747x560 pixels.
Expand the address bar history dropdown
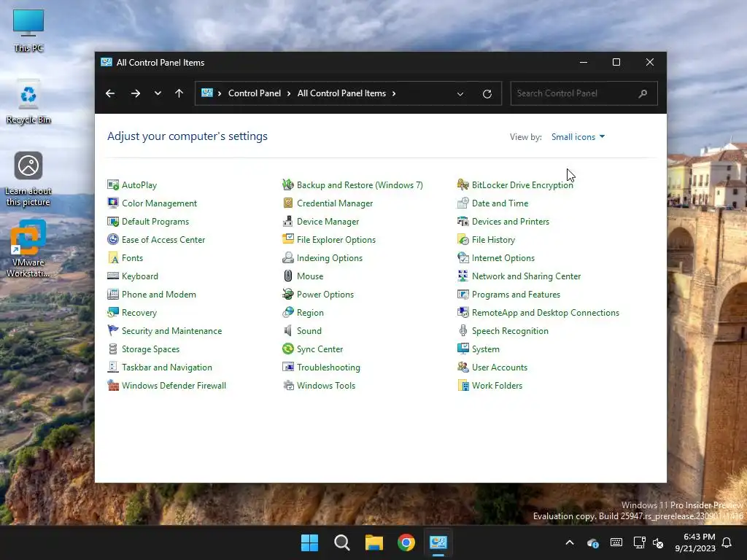click(460, 94)
